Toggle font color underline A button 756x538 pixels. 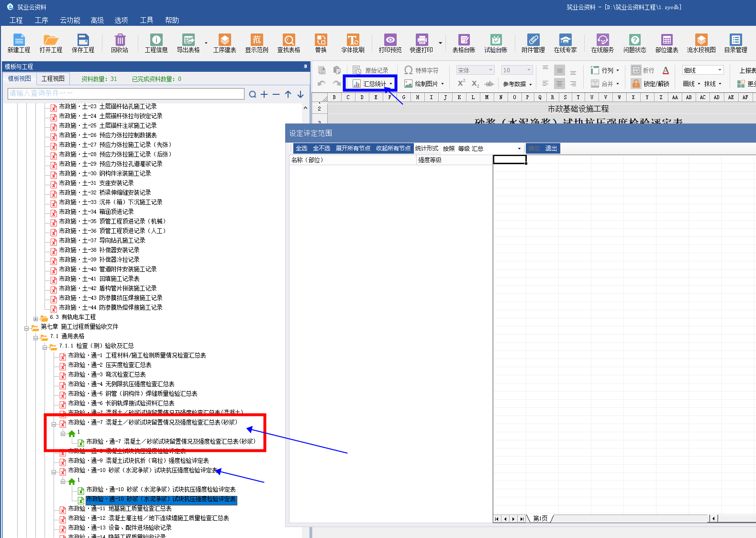click(x=666, y=70)
